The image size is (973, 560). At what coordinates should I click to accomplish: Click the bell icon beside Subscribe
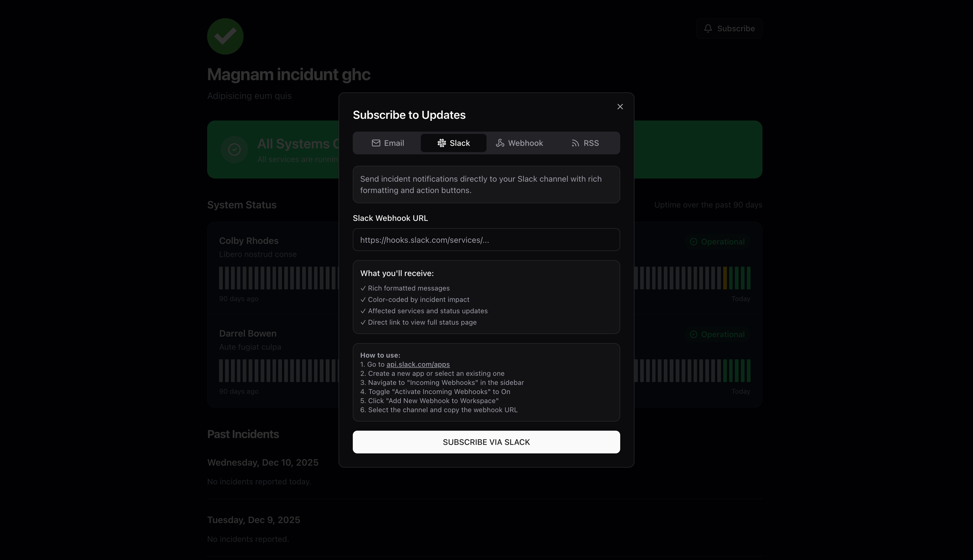pyautogui.click(x=708, y=28)
